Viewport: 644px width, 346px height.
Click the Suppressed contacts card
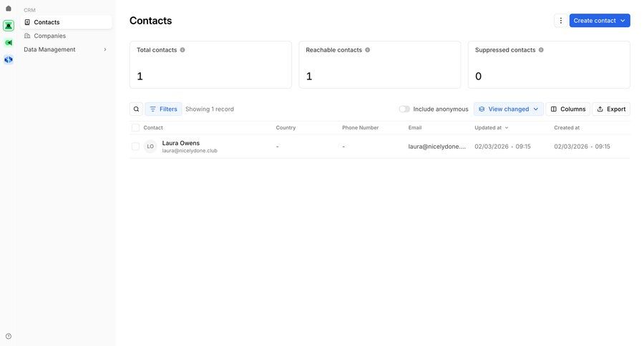tap(549, 65)
